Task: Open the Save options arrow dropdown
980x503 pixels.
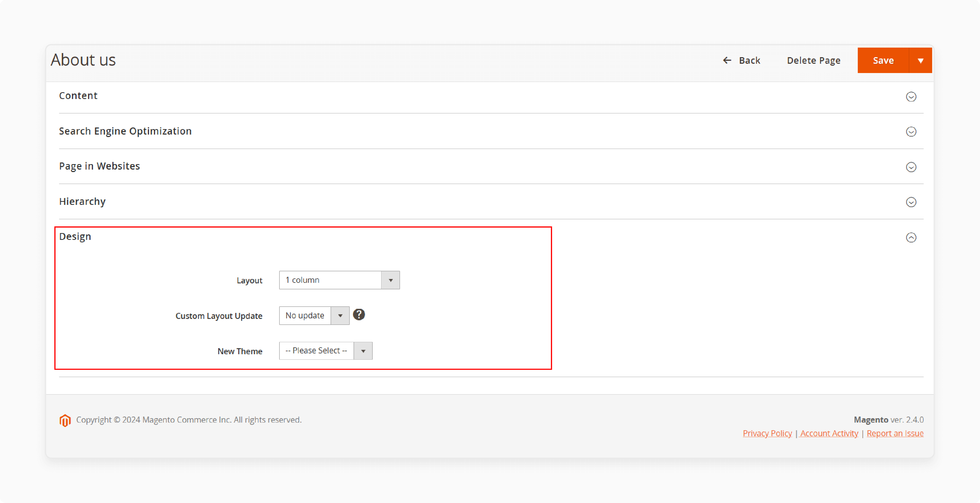Action: click(920, 60)
